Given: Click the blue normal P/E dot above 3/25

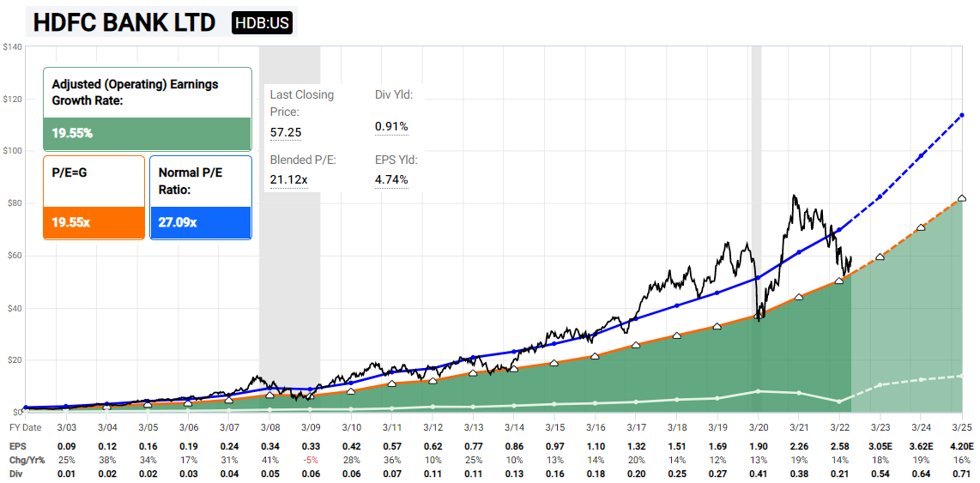Looking at the screenshot, I should tap(962, 115).
